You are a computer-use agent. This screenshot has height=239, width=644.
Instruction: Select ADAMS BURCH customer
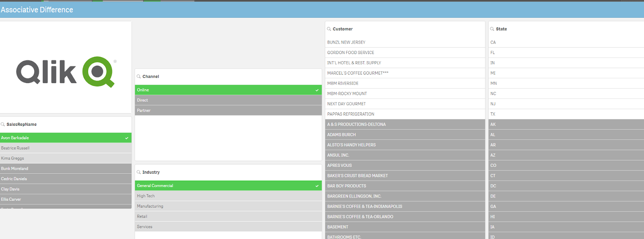(405, 135)
